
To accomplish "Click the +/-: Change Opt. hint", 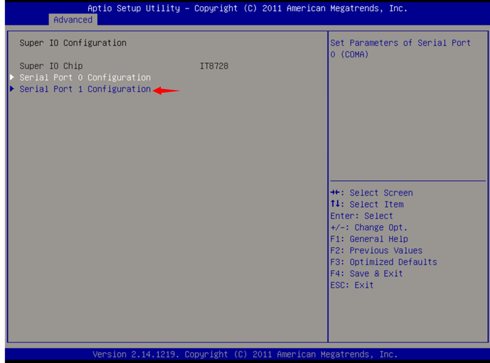I will click(369, 227).
